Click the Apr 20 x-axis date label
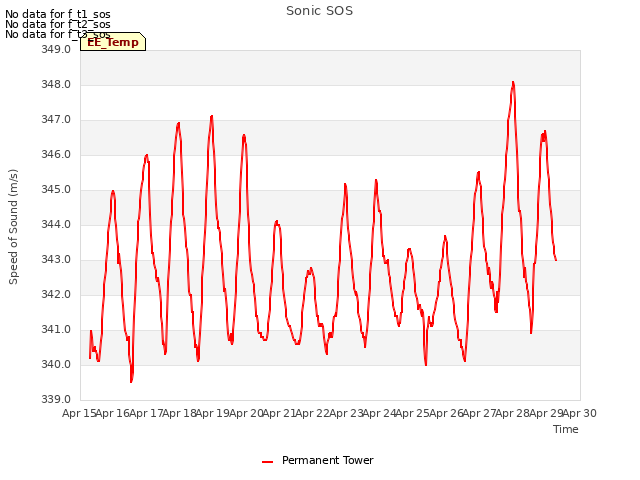This screenshot has width=640, height=480. (246, 413)
